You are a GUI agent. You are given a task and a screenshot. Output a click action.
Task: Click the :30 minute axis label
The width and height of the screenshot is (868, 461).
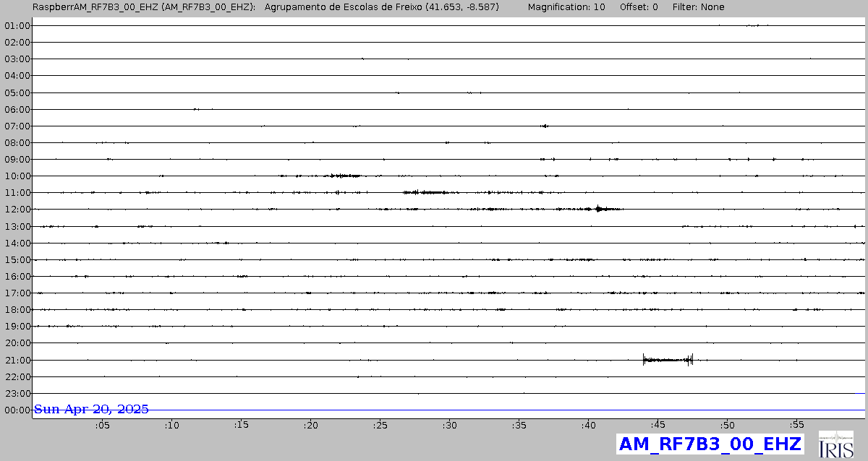coord(449,425)
